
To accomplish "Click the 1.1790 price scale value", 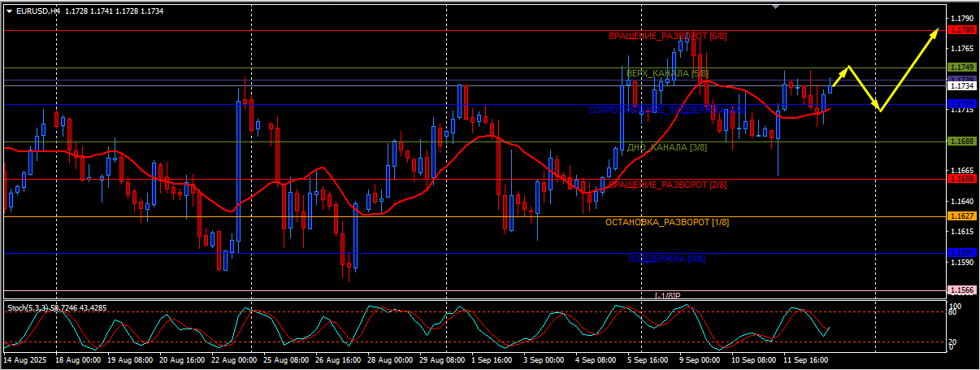I will tap(961, 18).
